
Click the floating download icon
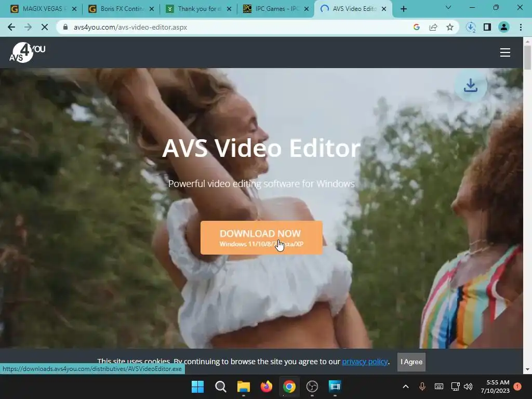point(471,86)
